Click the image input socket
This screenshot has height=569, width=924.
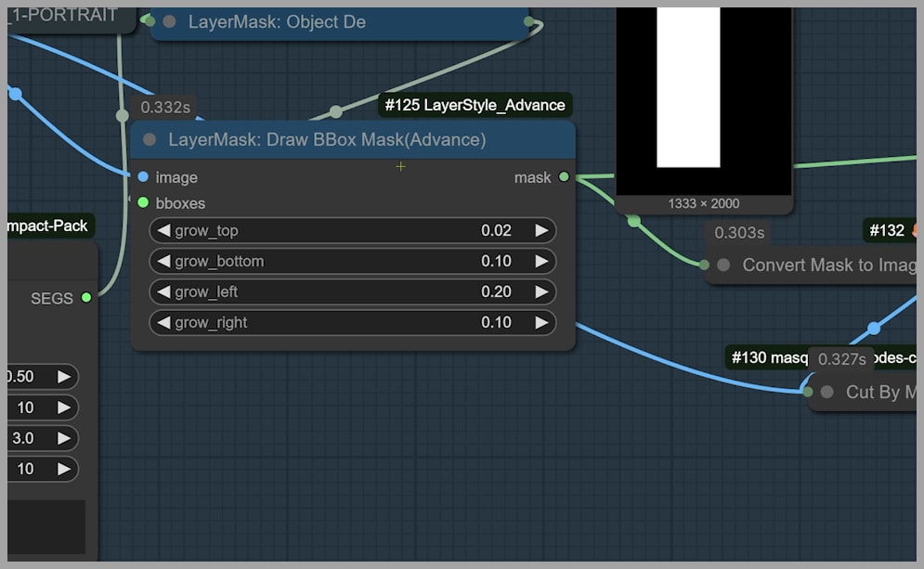(143, 177)
